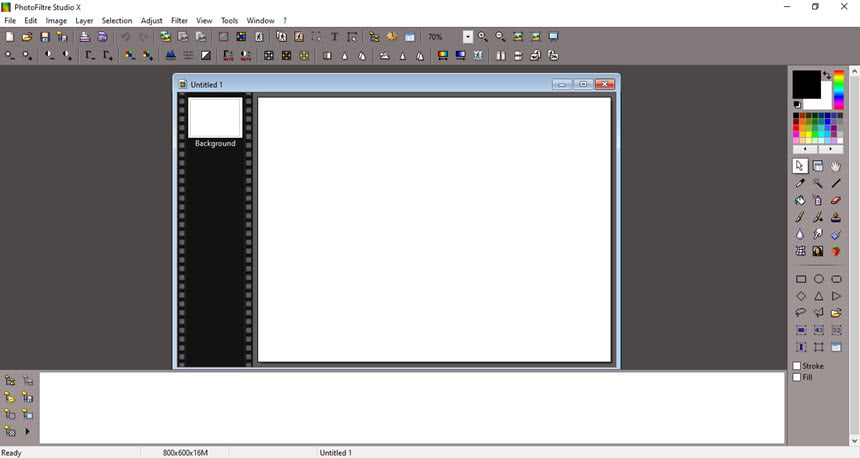This screenshot has height=458, width=860.
Task: Open the Edit menu
Action: click(x=31, y=20)
